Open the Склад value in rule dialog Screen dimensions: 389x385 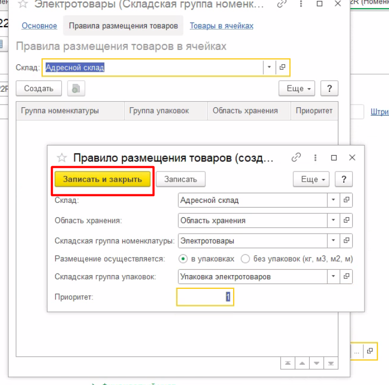coord(346,200)
